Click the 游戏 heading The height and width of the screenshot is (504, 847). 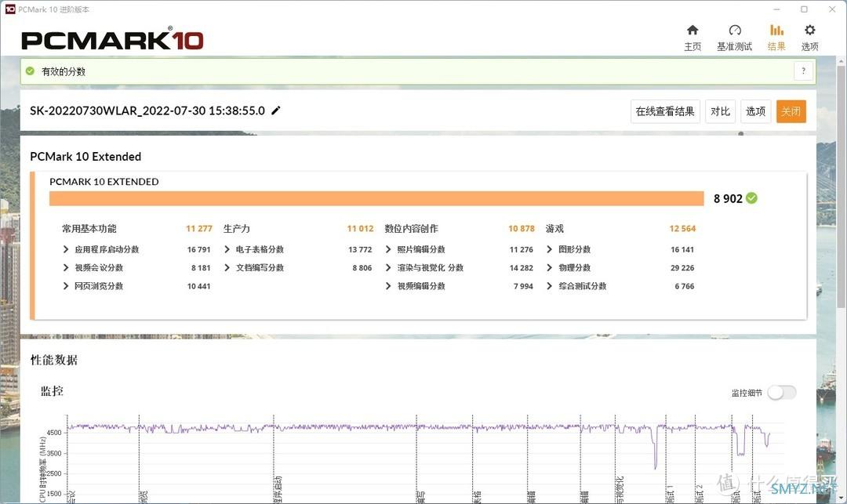click(x=554, y=229)
